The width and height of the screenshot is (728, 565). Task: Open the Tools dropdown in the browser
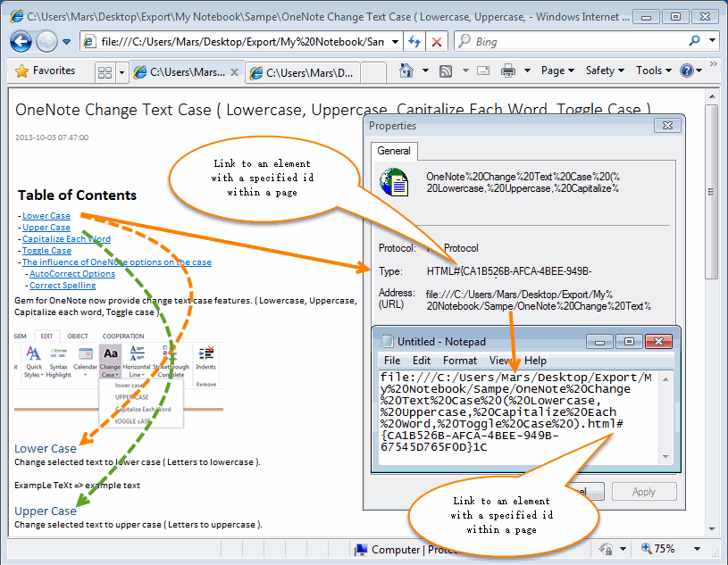[x=649, y=70]
